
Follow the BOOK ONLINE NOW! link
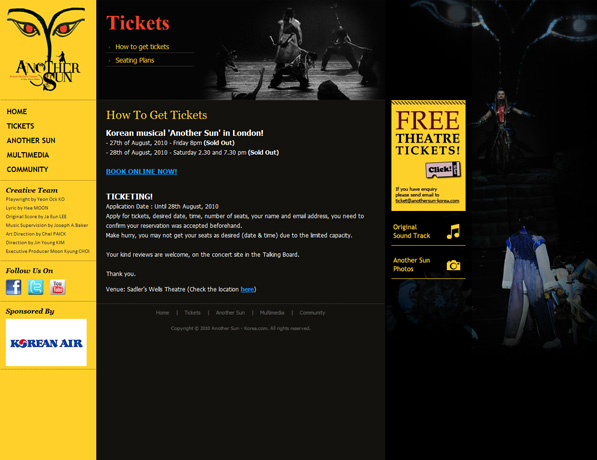coord(141,171)
